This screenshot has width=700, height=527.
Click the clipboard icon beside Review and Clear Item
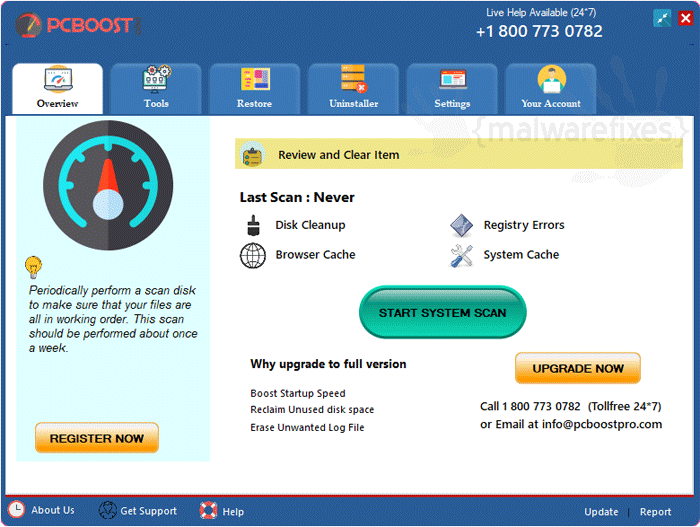pos(253,155)
